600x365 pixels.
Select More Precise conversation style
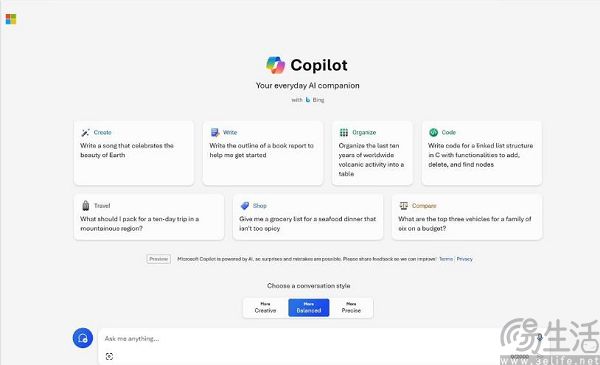[x=351, y=308]
